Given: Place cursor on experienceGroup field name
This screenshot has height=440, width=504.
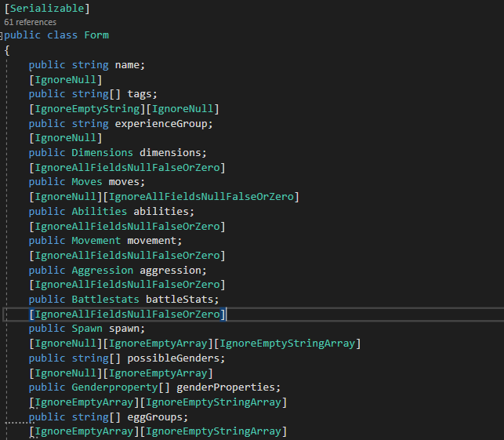Looking at the screenshot, I should (x=161, y=123).
